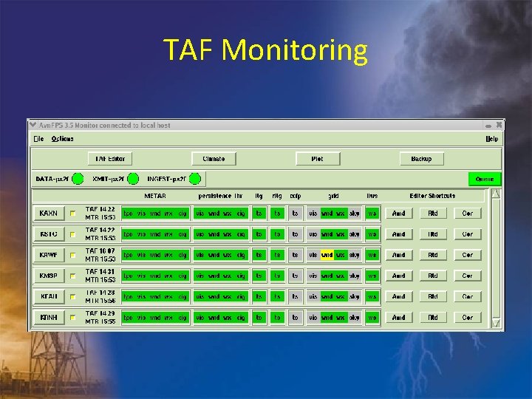Toggle the KRWF row checkbox
Image resolution: width=532 pixels, height=399 pixels.
(x=72, y=255)
